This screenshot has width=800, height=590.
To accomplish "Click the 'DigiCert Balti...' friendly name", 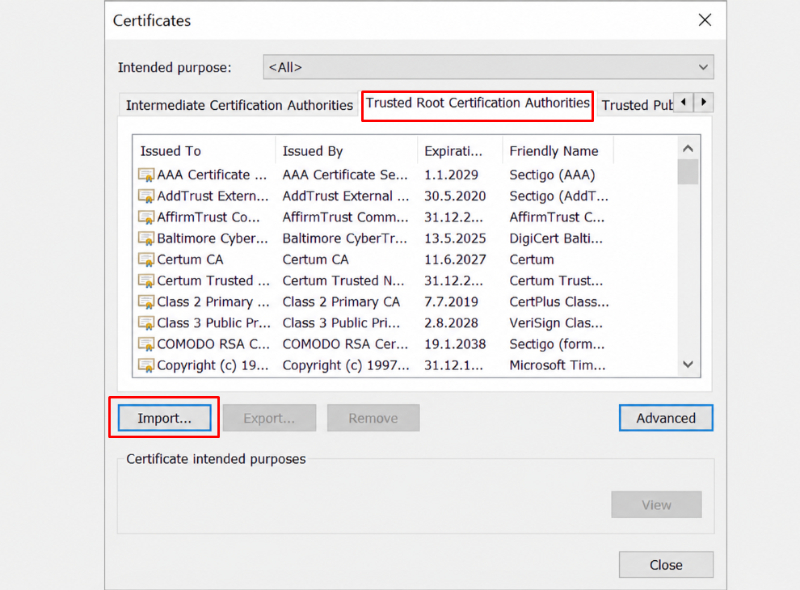I will [x=556, y=239].
